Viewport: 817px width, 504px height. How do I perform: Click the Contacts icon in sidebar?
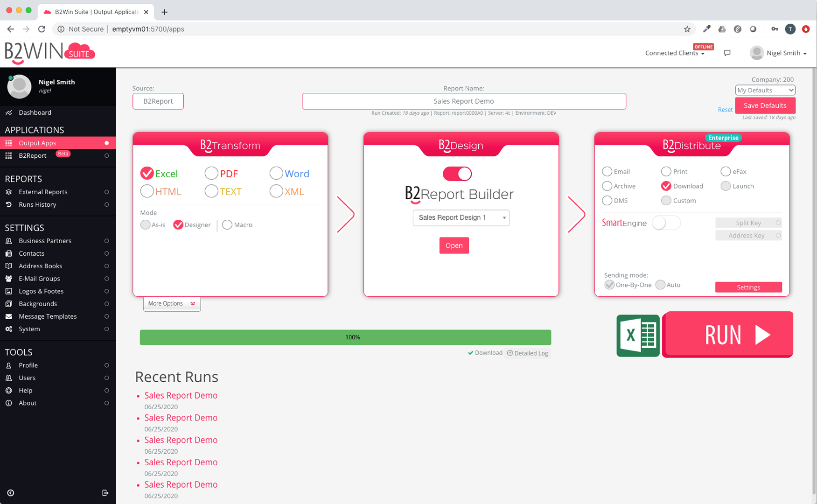pyautogui.click(x=9, y=253)
